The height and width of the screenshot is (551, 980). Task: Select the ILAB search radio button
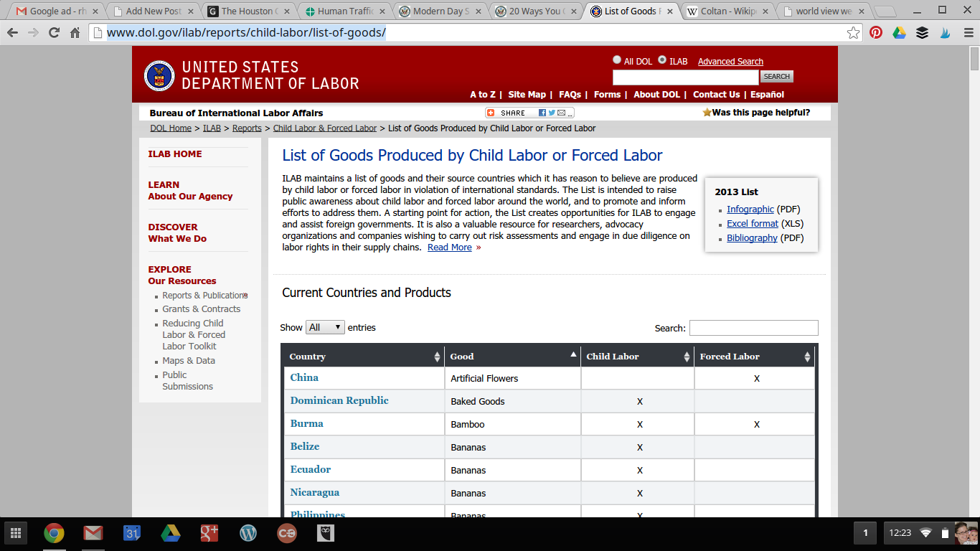click(x=661, y=60)
